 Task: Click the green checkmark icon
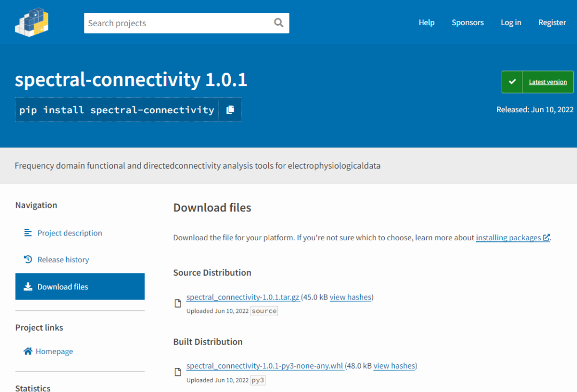tap(512, 82)
